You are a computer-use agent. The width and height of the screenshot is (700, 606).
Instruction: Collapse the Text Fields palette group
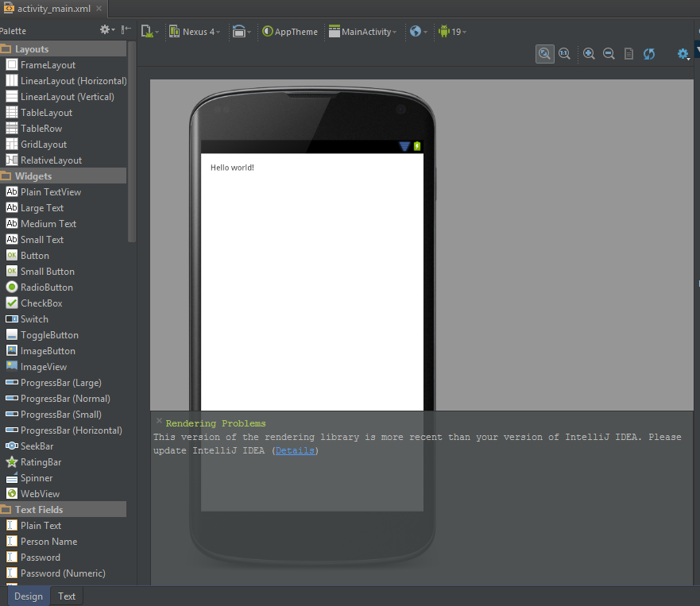pos(64,510)
